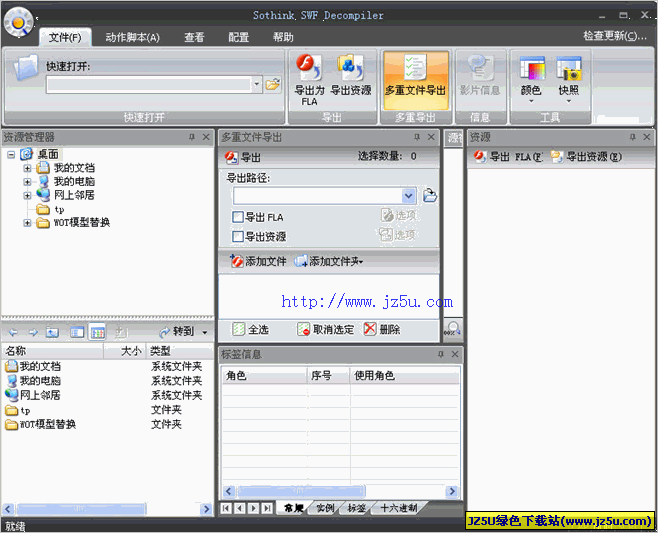Click the 导出为 FLA ribbon icon

point(309,80)
